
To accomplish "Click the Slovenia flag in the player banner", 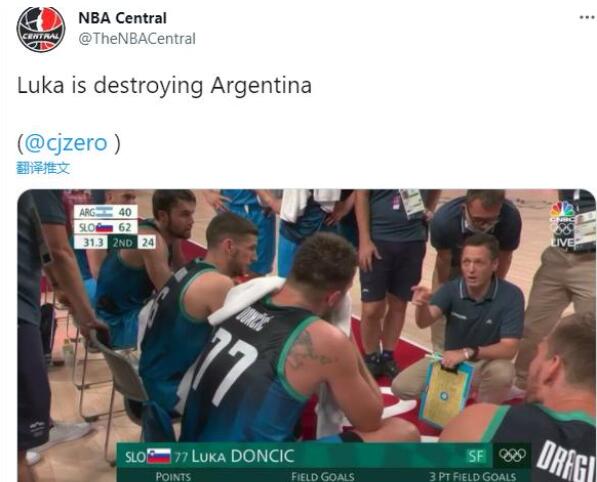I will tap(159, 456).
